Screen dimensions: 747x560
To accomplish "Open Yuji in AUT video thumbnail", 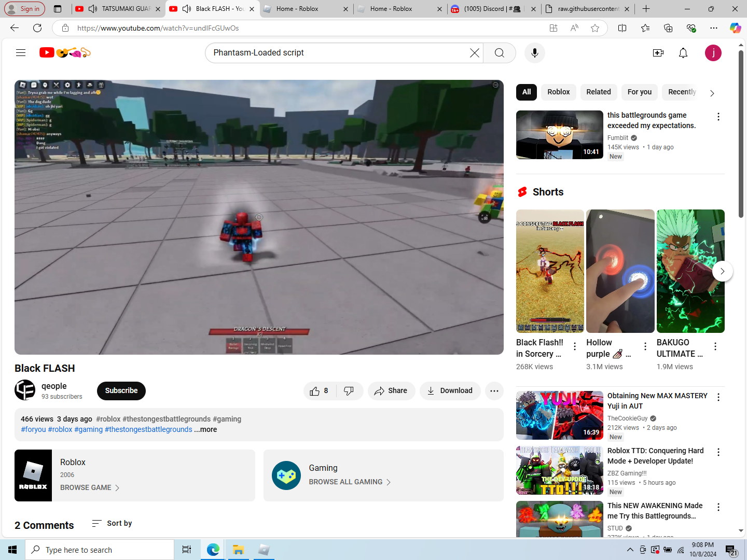I will tap(560, 415).
